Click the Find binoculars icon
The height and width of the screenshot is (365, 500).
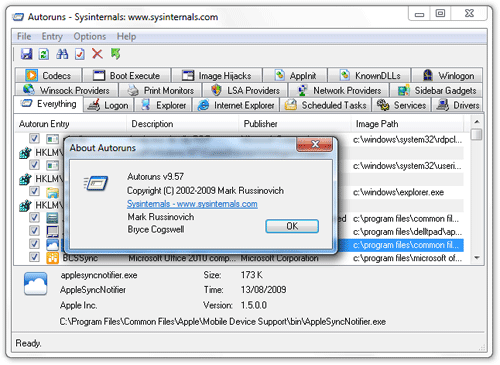tap(62, 54)
